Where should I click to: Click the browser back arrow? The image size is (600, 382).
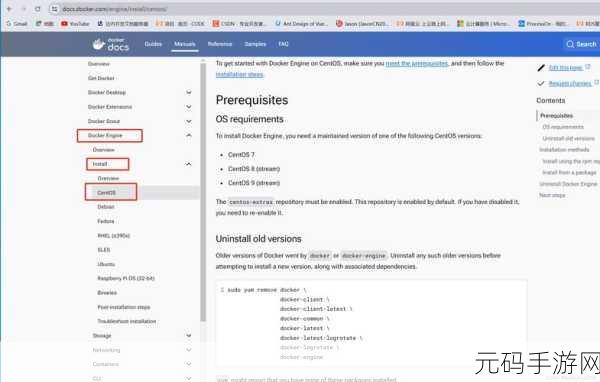click(9, 9)
